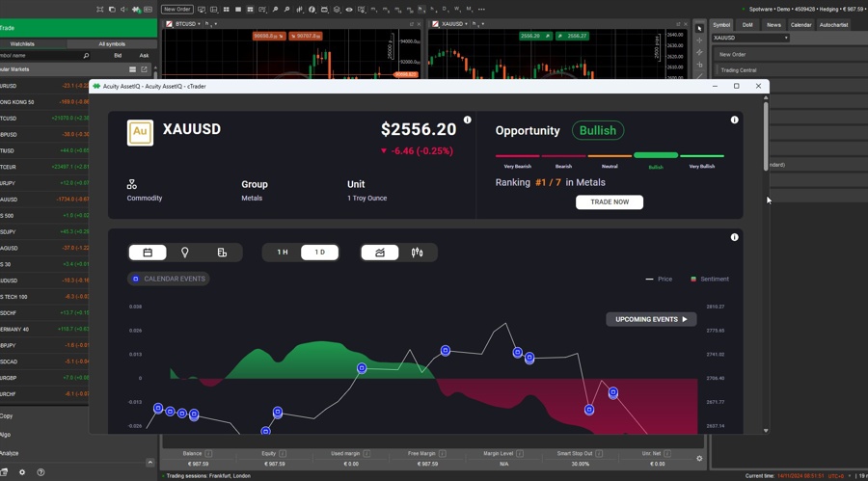Open the account bar settings gear
The height and width of the screenshot is (481, 868).
click(699, 459)
